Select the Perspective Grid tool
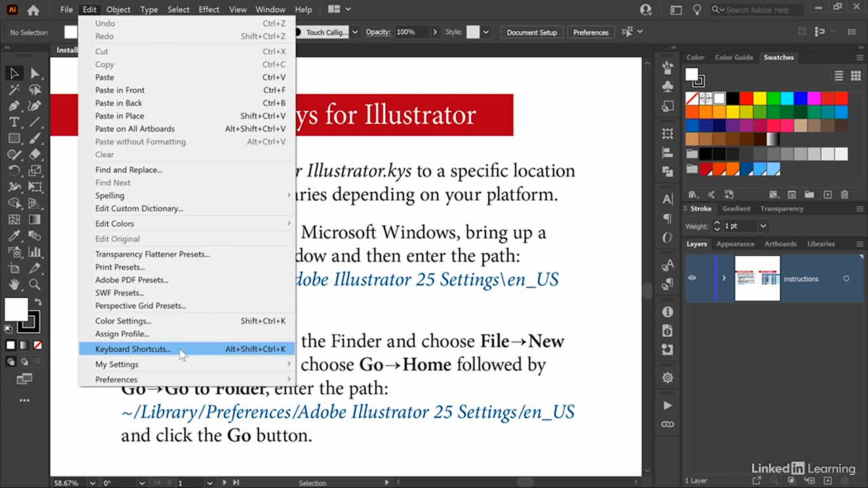This screenshot has height=488, width=868. [x=35, y=203]
